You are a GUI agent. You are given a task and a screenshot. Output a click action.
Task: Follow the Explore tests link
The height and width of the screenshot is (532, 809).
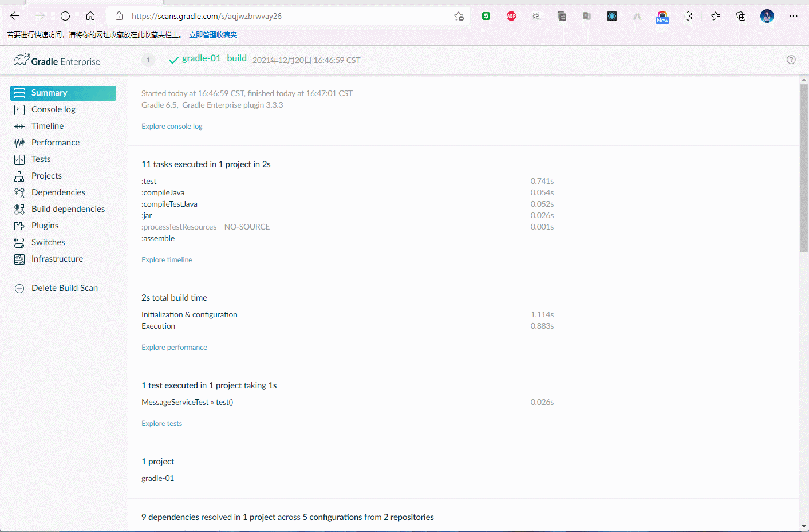coord(161,424)
